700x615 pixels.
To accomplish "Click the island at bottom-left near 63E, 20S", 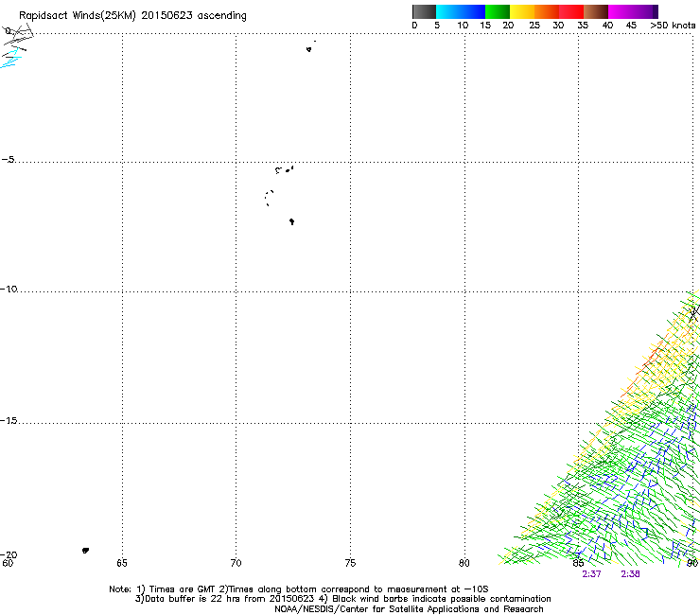I will [x=85, y=551].
